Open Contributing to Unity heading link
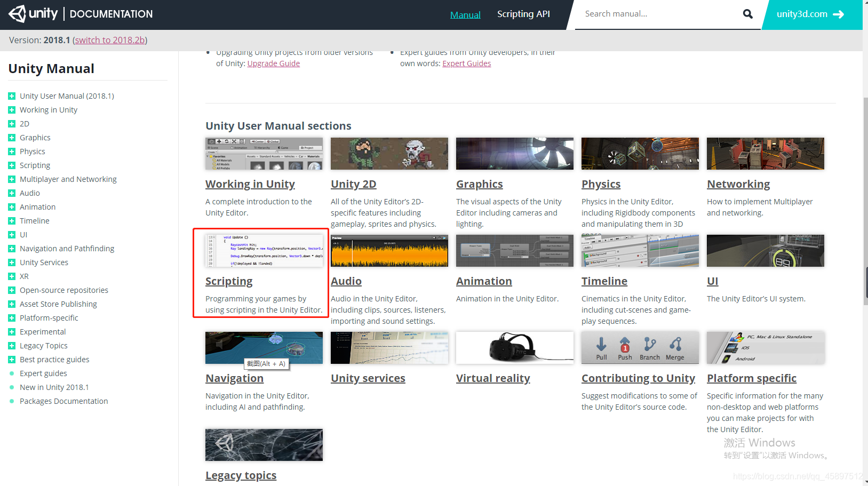This screenshot has height=486, width=868. [638, 378]
